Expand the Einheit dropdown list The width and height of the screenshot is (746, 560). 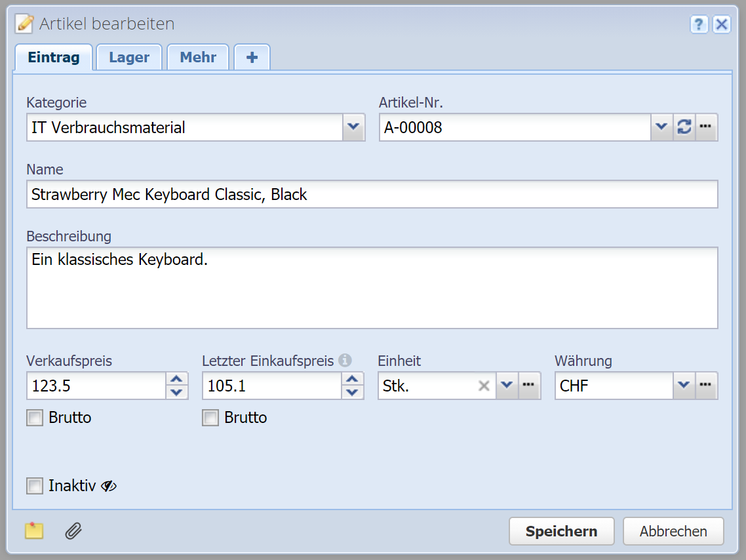point(507,386)
